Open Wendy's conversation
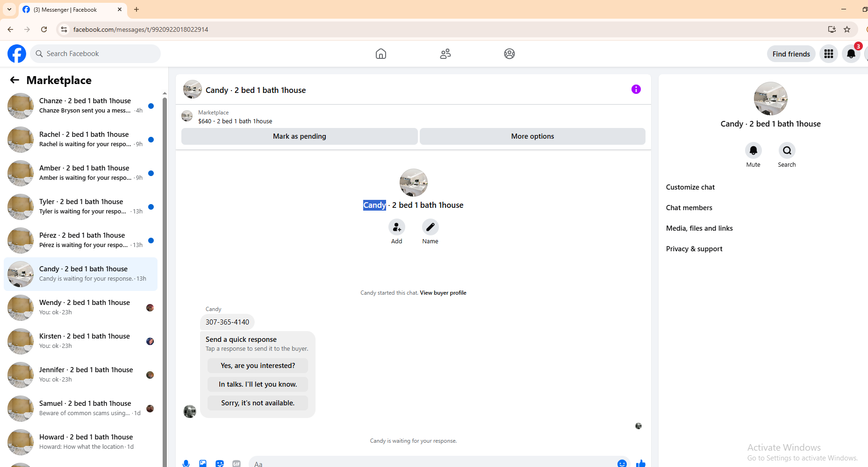The height and width of the screenshot is (467, 868). click(80, 308)
